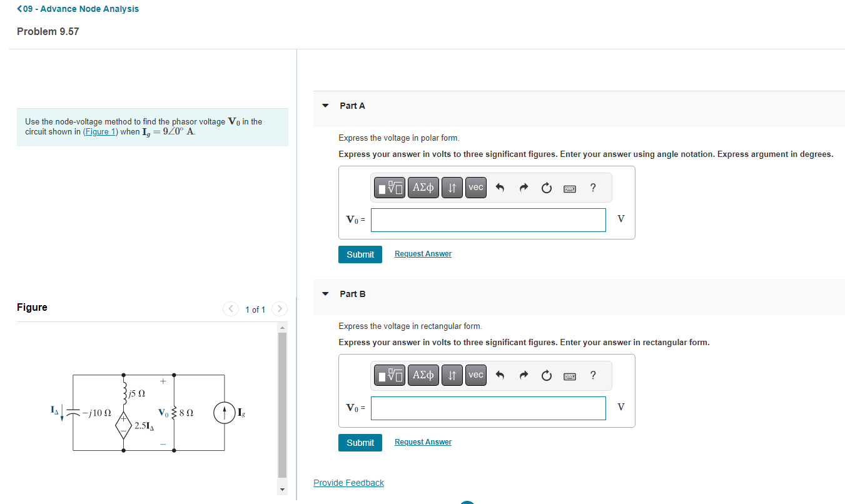Click Request Answer for Part B
Viewport: 845px width, 504px height.
(x=422, y=441)
